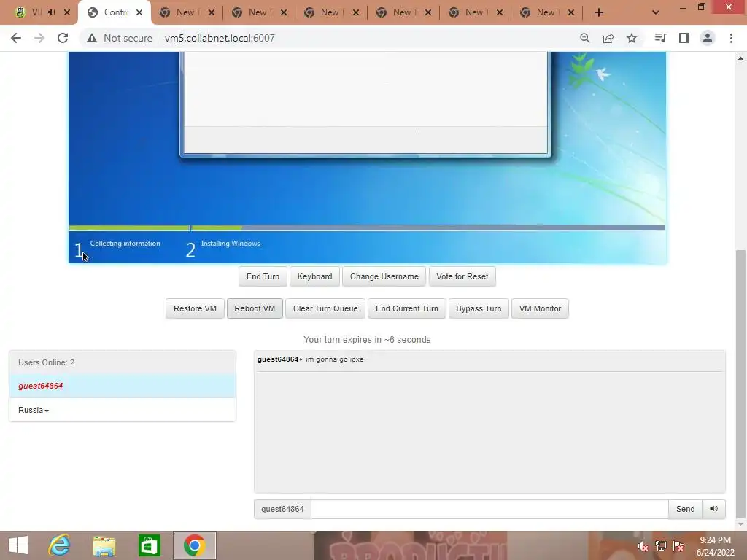Click "Installing Windows" step label in VM
This screenshot has height=560, width=747.
click(x=231, y=244)
